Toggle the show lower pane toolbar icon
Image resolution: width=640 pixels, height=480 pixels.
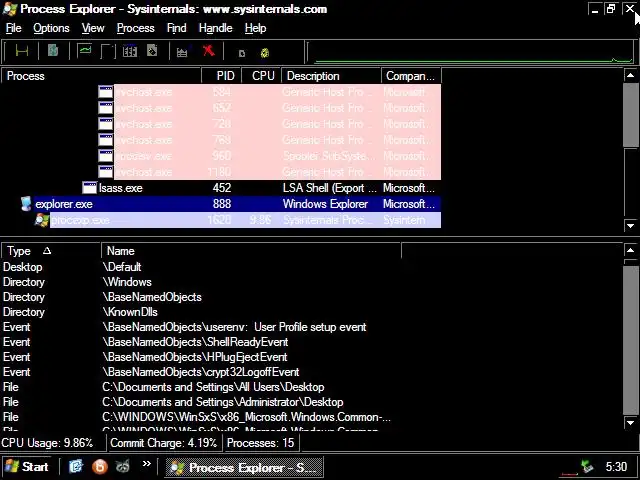[107, 51]
